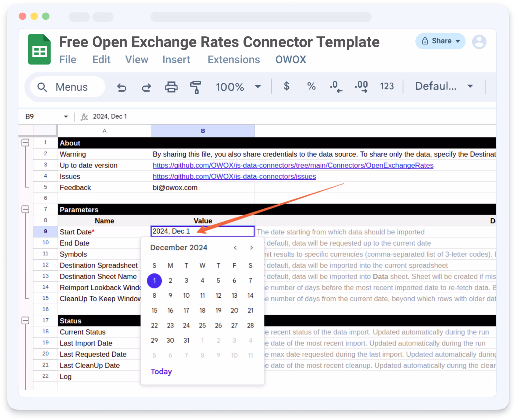The height and width of the screenshot is (420, 516).
Task: Collapse the Parameters row group
Action: click(25, 209)
